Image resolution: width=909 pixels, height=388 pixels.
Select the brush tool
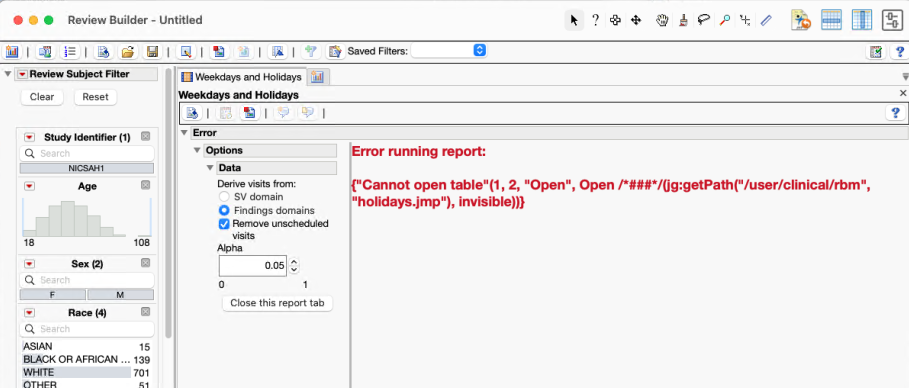683,20
